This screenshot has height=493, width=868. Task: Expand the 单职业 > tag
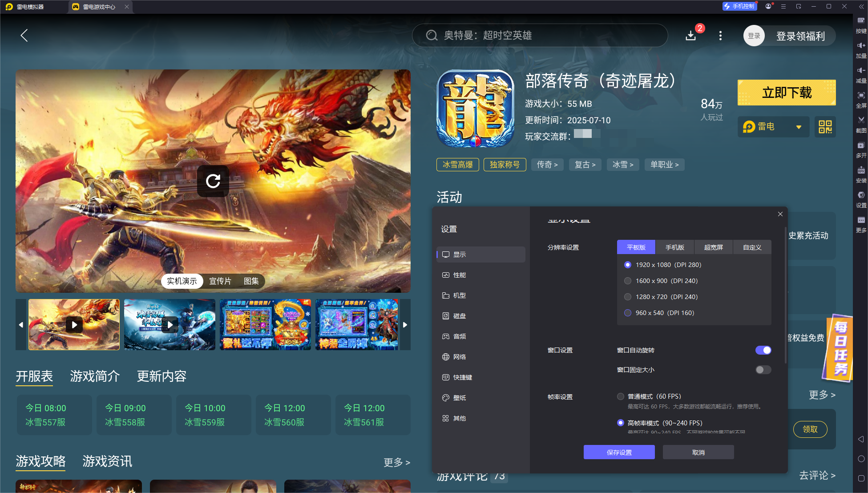coord(665,165)
